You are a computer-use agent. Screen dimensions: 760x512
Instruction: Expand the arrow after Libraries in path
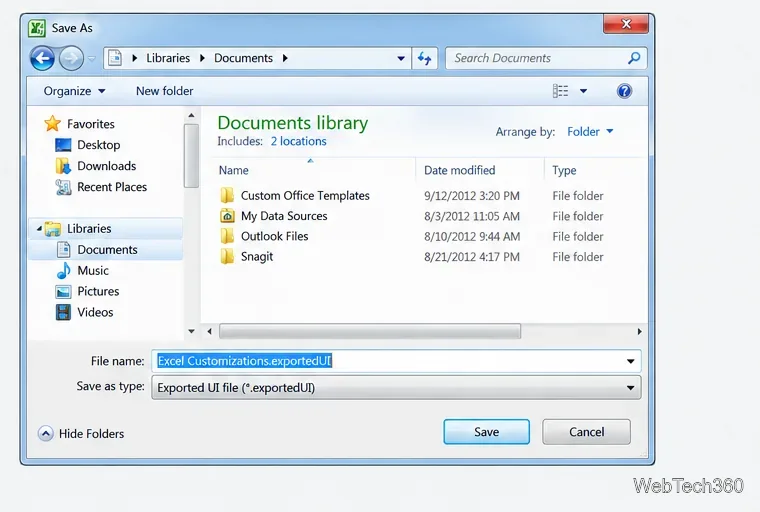pyautogui.click(x=202, y=58)
